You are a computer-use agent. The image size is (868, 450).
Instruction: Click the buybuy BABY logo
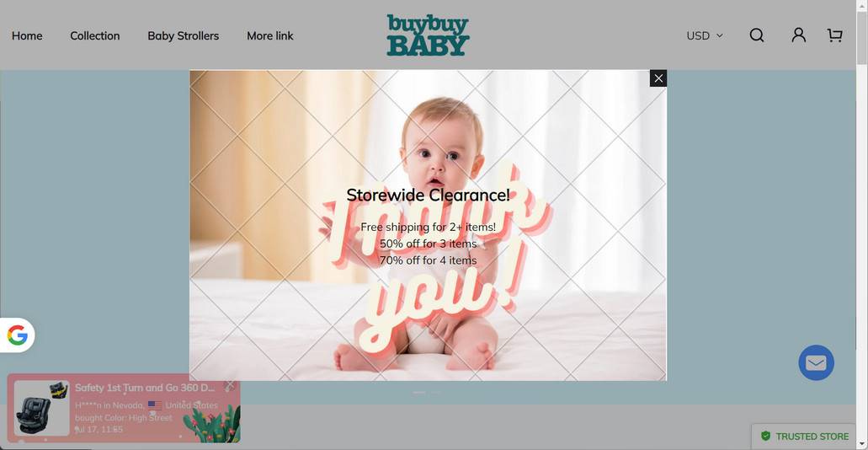tap(428, 35)
